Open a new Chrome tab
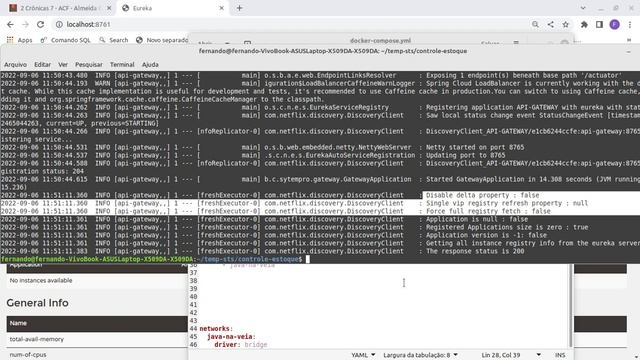640x360 pixels. pyautogui.click(x=240, y=8)
